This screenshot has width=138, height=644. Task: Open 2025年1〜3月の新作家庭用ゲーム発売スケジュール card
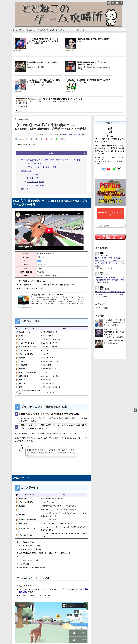88,86
